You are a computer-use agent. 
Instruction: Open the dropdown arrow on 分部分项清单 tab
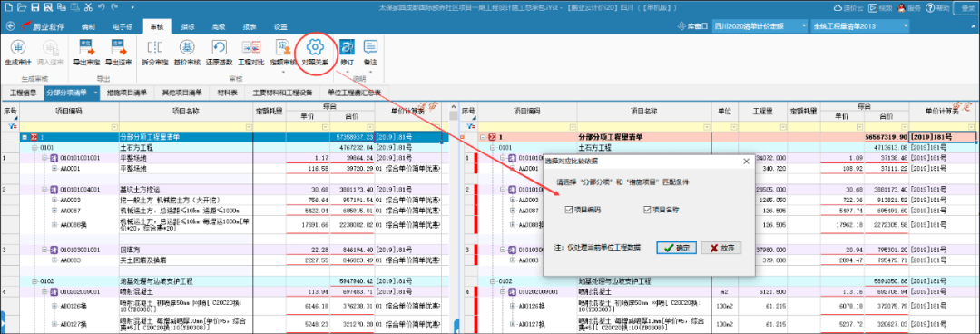pyautogui.click(x=95, y=93)
